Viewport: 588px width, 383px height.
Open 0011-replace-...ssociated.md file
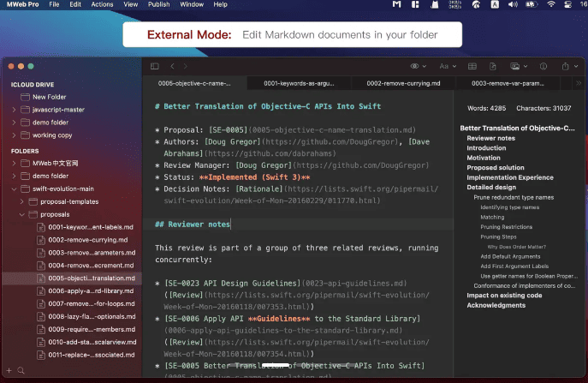(91, 355)
